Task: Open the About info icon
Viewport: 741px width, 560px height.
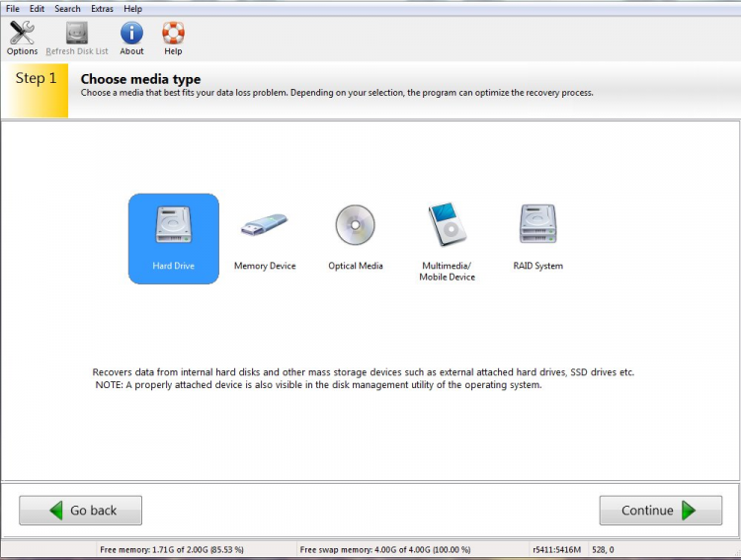Action: [131, 39]
